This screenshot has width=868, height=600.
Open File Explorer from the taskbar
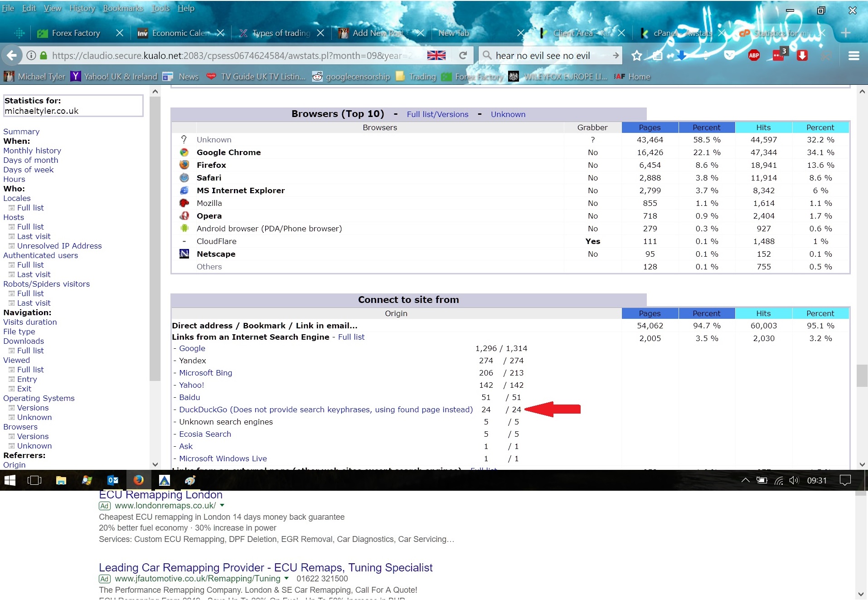[x=61, y=480]
